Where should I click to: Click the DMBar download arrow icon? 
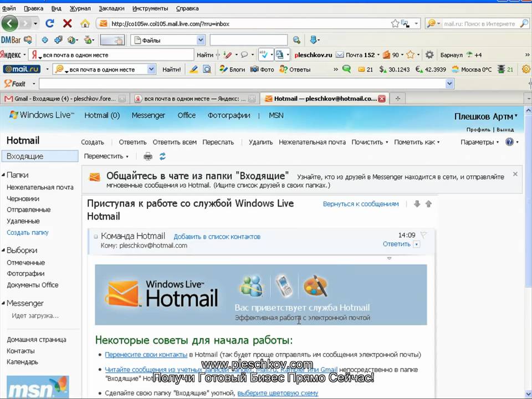point(315,40)
